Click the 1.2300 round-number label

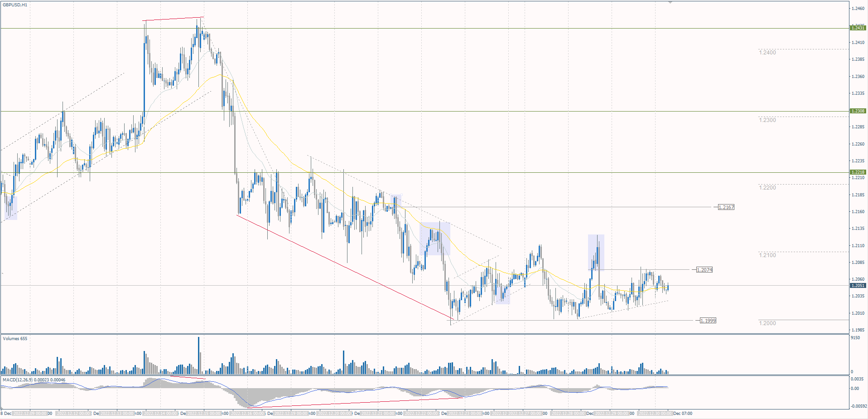pyautogui.click(x=767, y=120)
